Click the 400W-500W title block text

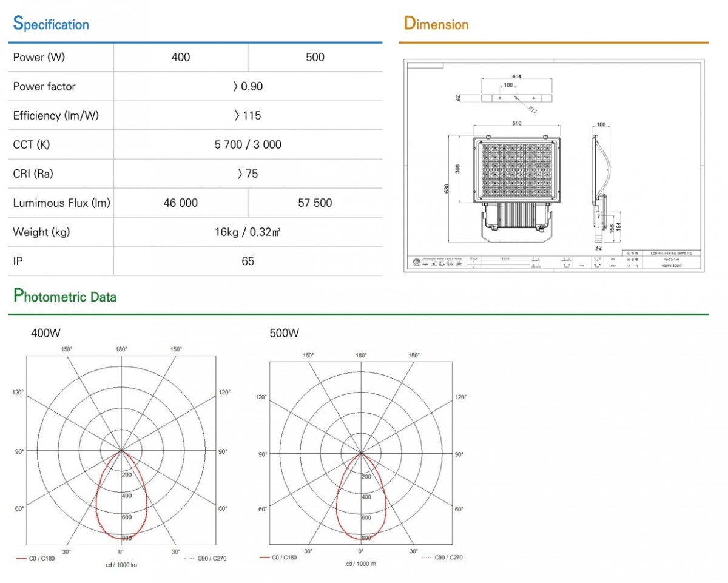point(672,266)
